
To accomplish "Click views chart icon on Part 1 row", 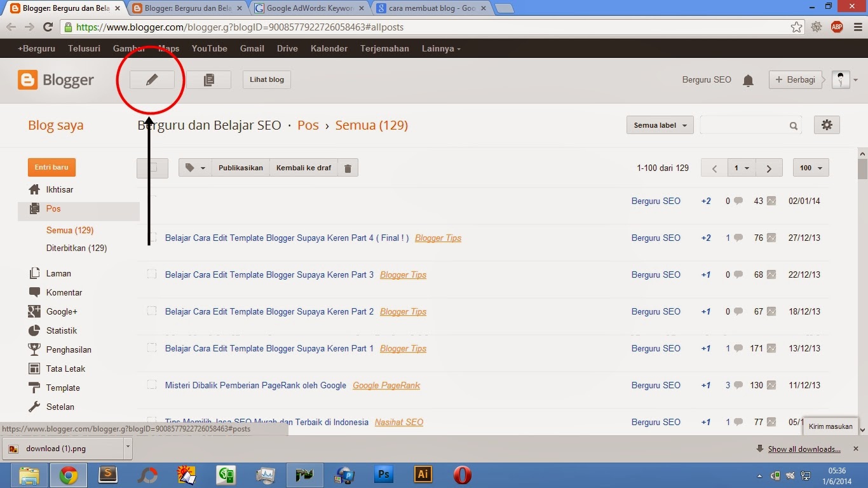I will point(771,348).
